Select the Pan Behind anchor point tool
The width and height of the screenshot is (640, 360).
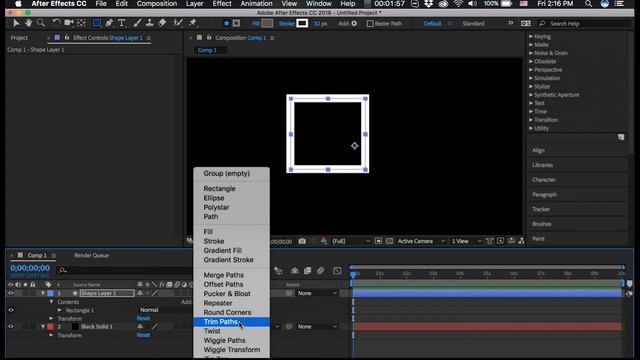[81, 23]
